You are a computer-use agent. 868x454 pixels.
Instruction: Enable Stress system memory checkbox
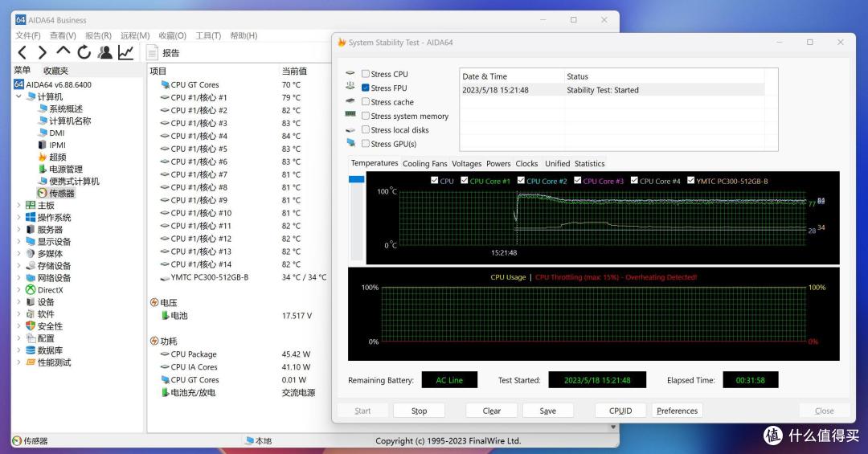click(x=366, y=116)
